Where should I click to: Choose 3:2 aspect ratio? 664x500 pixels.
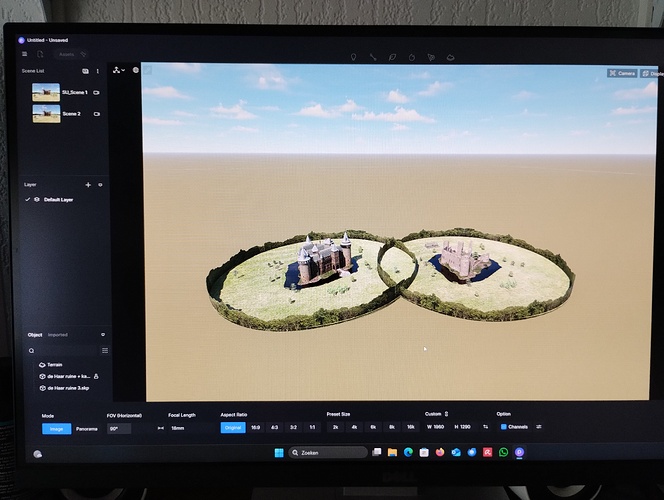[293, 428]
